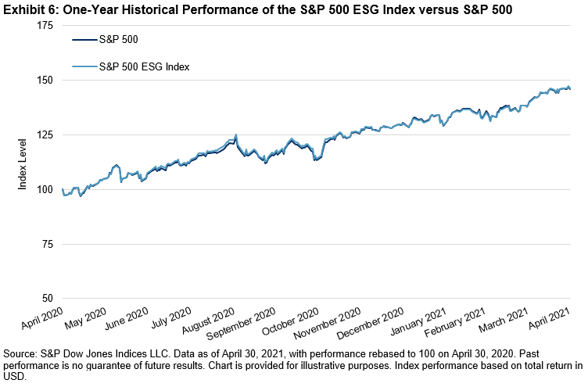Click the 150 y-axis tick label
Screen dimensions: 588x387
point(45,80)
